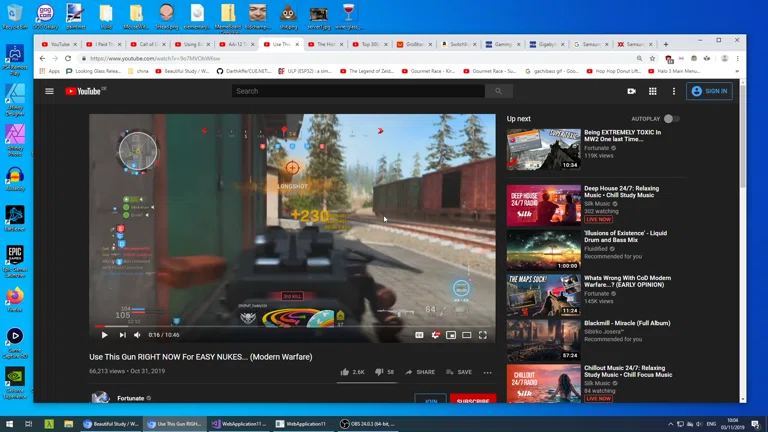Open 'Deep House 24/7' video title

[x=622, y=192]
